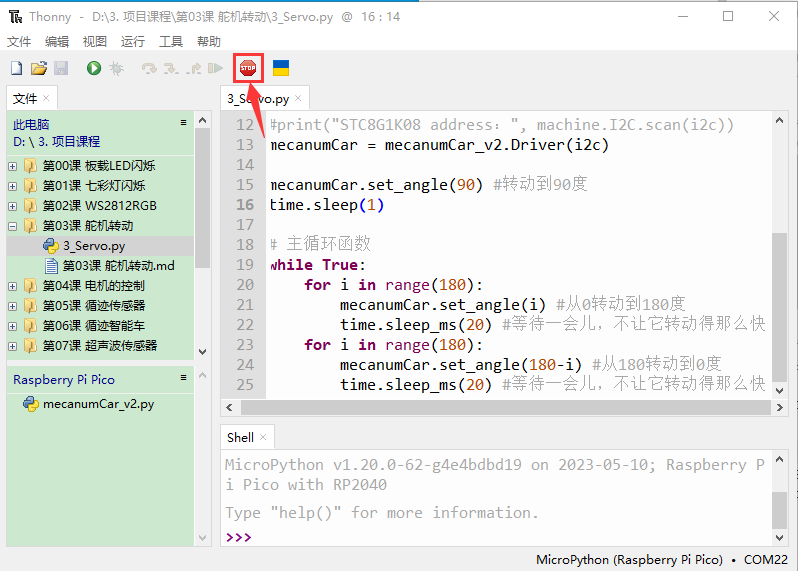Click the file tree scrollbar down arrow
The image size is (798, 571).
click(203, 352)
